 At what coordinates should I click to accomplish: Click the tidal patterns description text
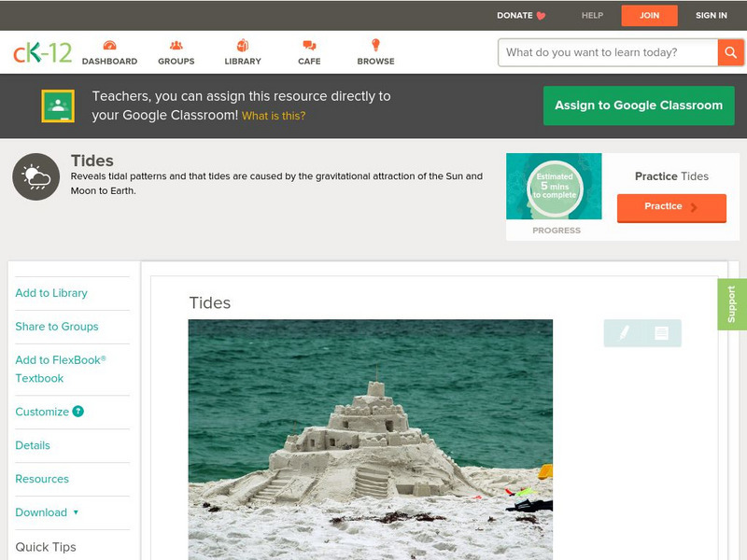point(276,183)
